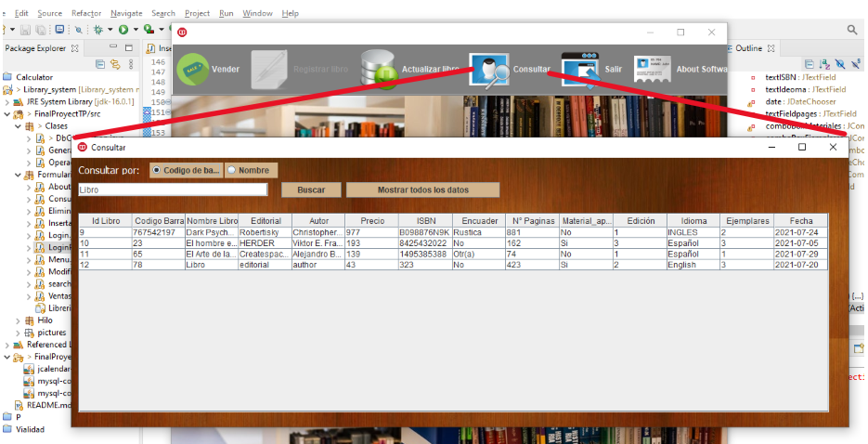Collapse the Formular package arrow
This screenshot has height=444, width=868.
tap(18, 175)
